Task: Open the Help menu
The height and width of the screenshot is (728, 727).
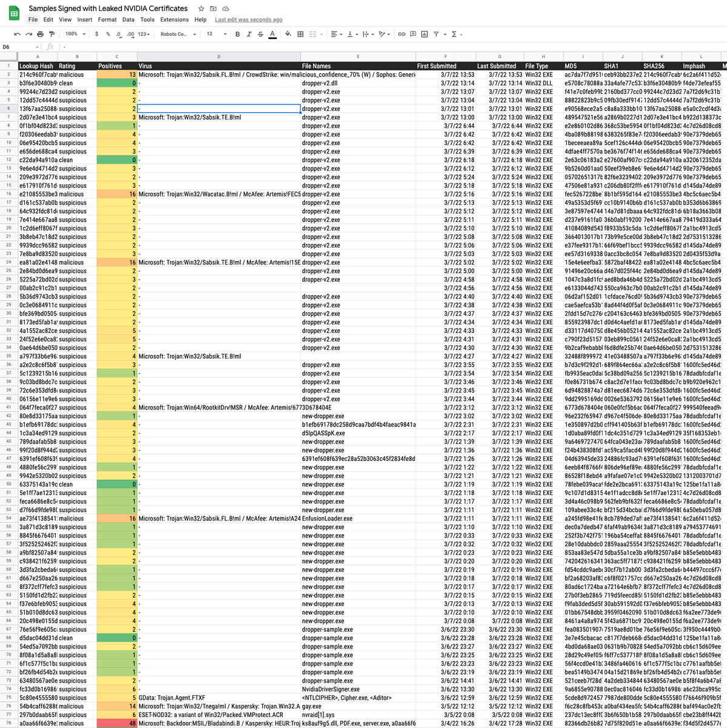Action: [200, 19]
